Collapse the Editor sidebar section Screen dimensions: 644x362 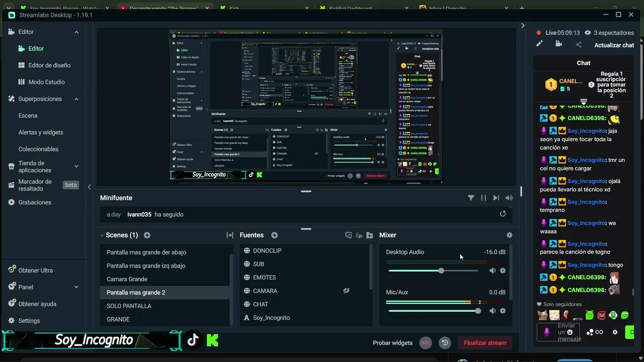76,32
